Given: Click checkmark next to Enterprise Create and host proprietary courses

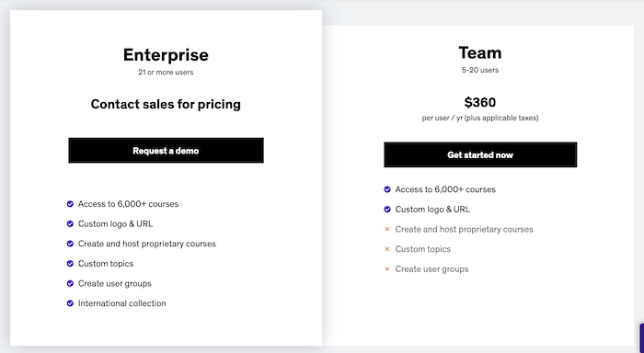Looking at the screenshot, I should click(x=70, y=244).
